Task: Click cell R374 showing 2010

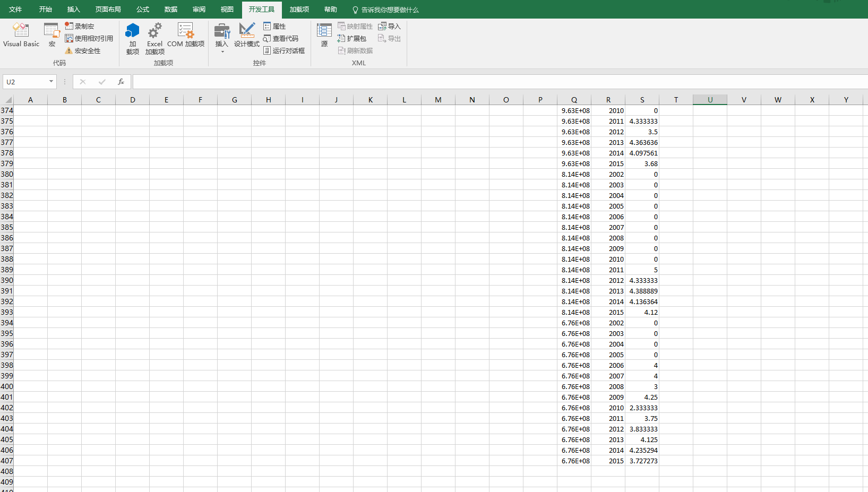Action: (608, 110)
